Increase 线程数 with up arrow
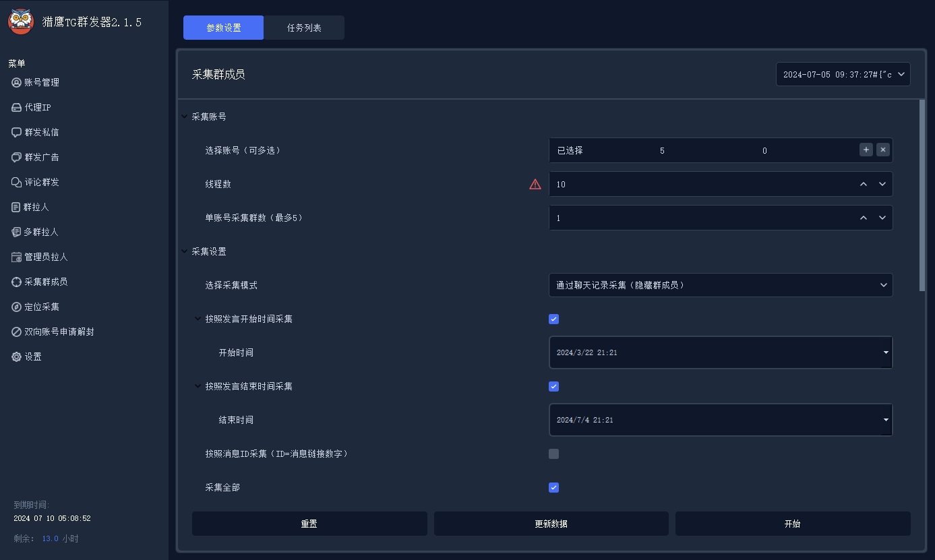The image size is (935, 560). tap(864, 184)
